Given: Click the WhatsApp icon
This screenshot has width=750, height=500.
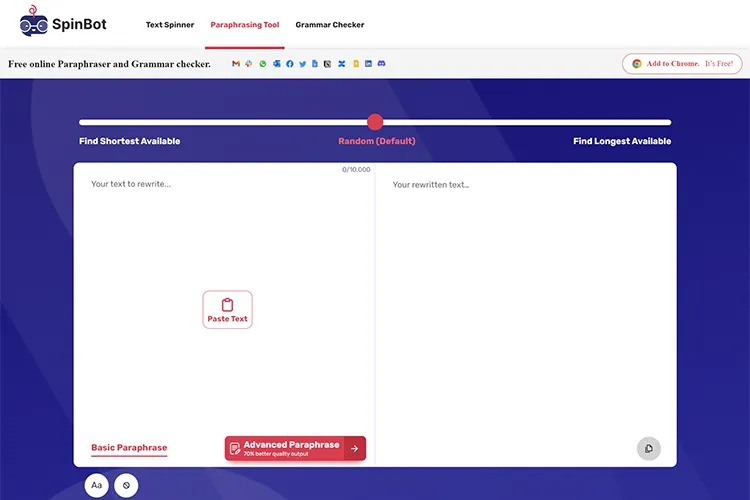Looking at the screenshot, I should 263,64.
